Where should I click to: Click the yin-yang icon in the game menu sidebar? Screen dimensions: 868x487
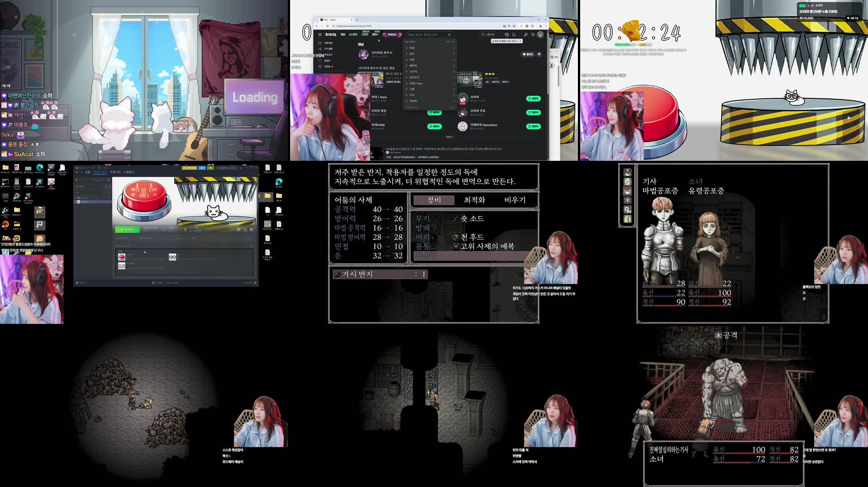627,190
